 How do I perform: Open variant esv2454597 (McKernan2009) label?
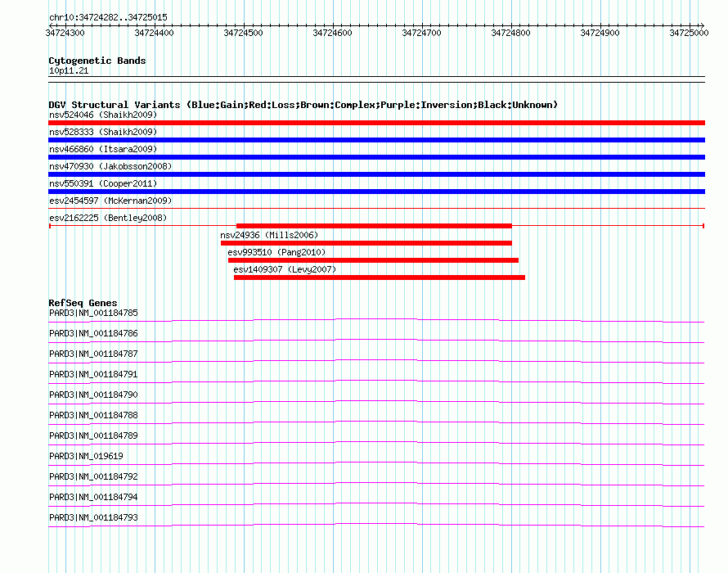(110, 201)
